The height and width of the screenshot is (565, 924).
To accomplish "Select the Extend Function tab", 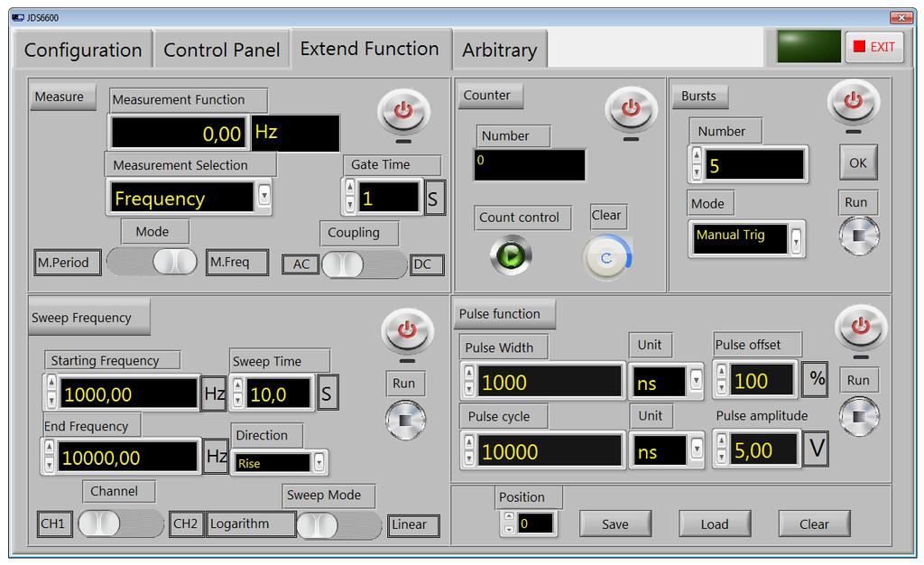I will tap(369, 49).
